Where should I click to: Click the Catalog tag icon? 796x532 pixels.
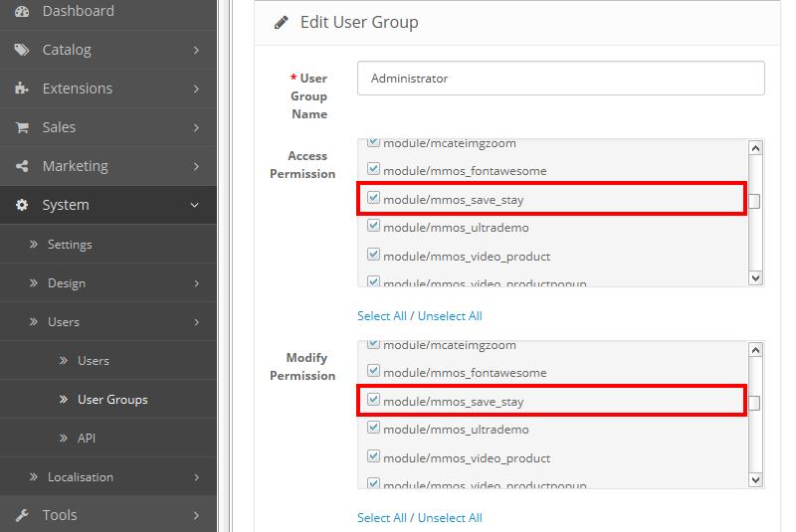22,50
